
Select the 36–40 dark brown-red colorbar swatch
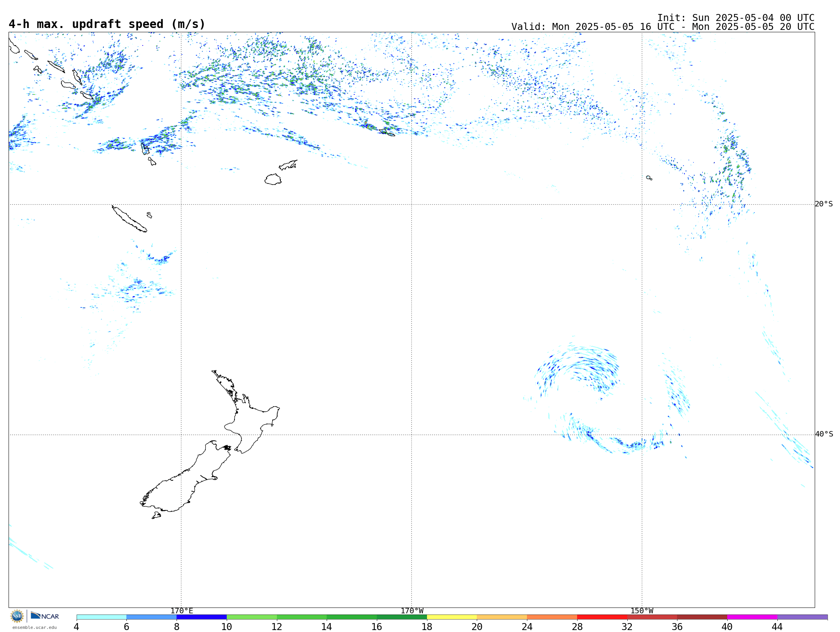702,617
